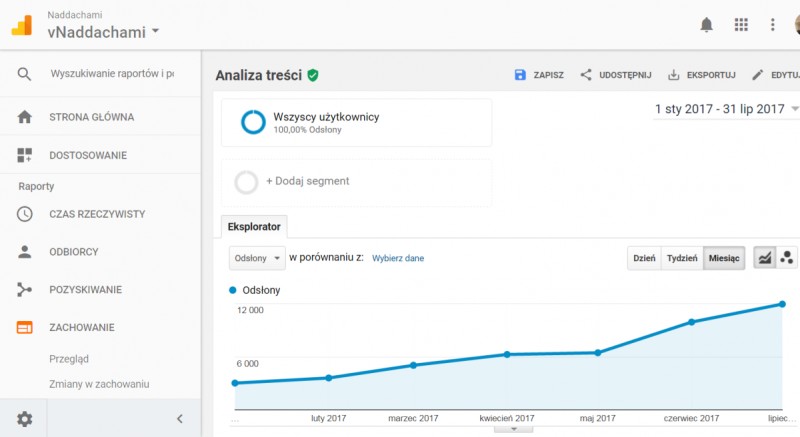
Task: Click the Zapisz button label
Action: pyautogui.click(x=548, y=75)
